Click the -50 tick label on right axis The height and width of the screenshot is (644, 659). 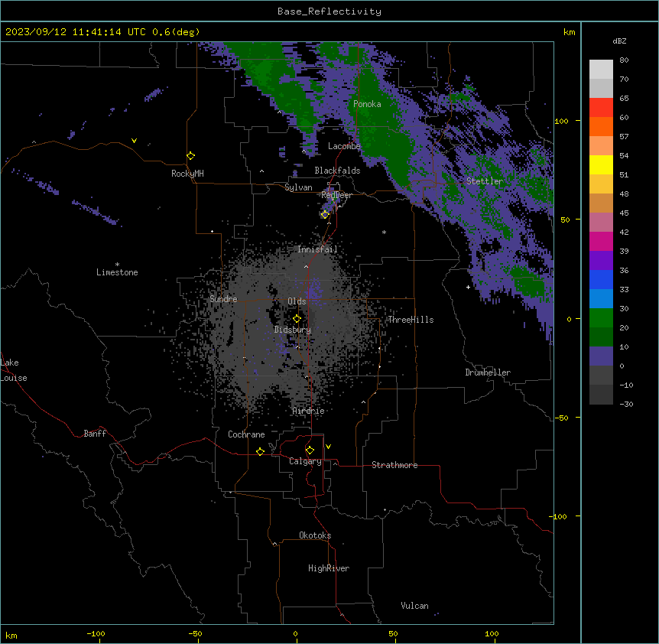561,418
